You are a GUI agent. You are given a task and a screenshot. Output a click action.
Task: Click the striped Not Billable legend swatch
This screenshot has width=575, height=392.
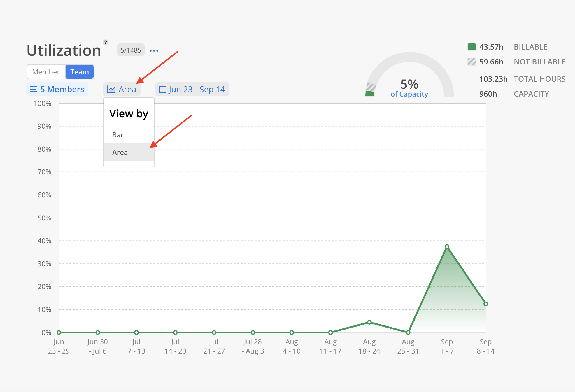[471, 62]
